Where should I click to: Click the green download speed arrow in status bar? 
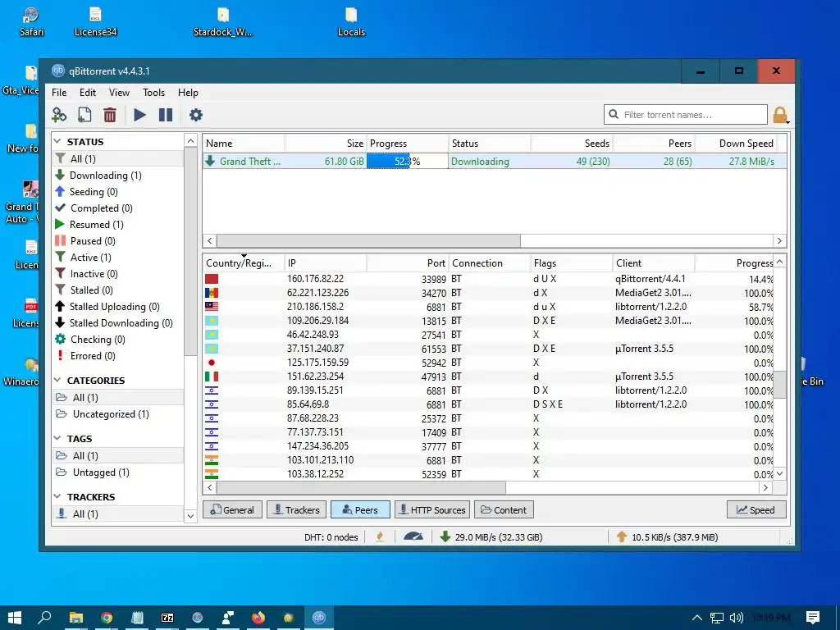[x=445, y=536]
